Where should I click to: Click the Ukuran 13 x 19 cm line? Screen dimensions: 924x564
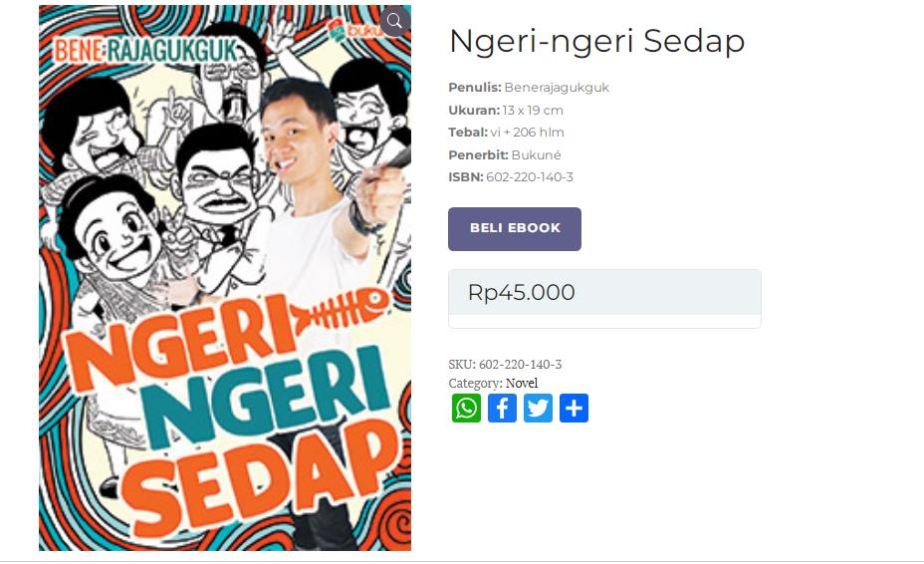tap(506, 111)
